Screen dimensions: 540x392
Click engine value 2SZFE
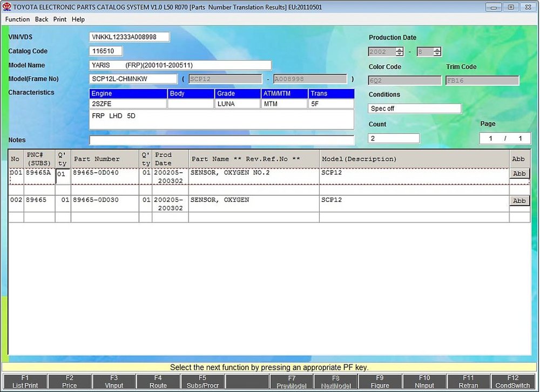128,104
